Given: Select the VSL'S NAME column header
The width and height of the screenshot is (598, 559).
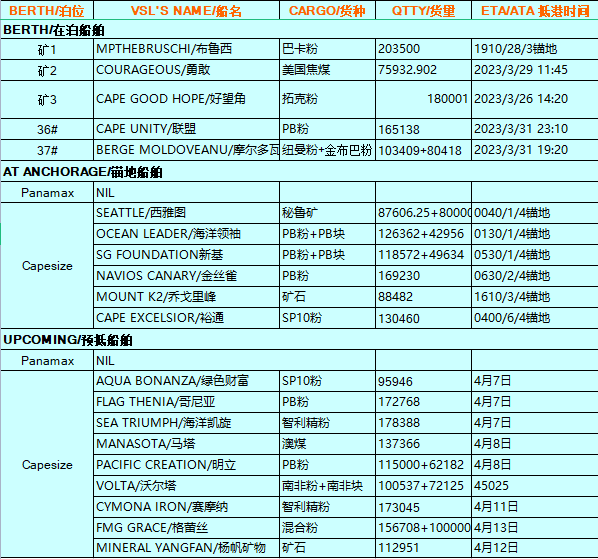Looking at the screenshot, I should pos(186,10).
